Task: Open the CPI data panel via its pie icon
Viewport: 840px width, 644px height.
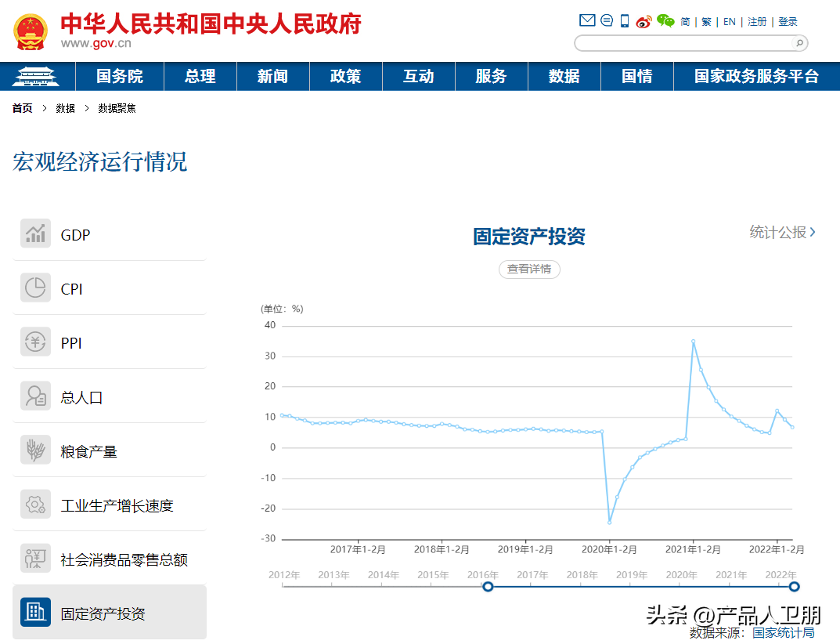Action: coord(35,288)
